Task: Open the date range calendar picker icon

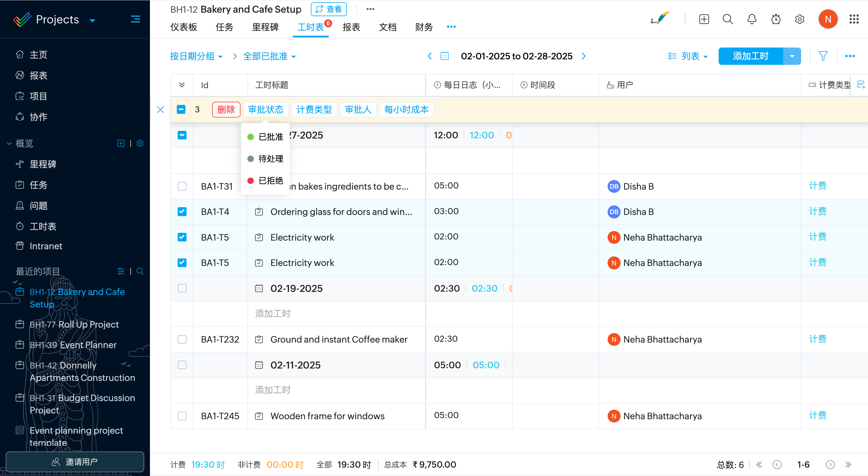Action: click(x=444, y=56)
